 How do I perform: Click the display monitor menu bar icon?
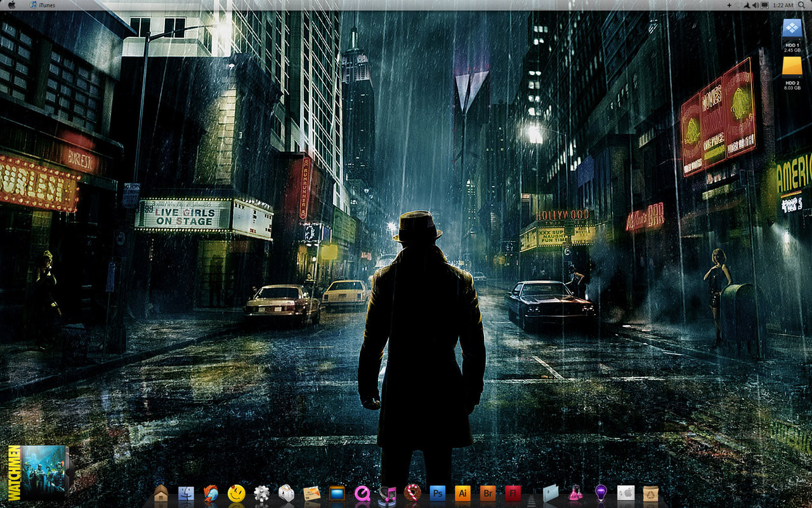coord(765,5)
